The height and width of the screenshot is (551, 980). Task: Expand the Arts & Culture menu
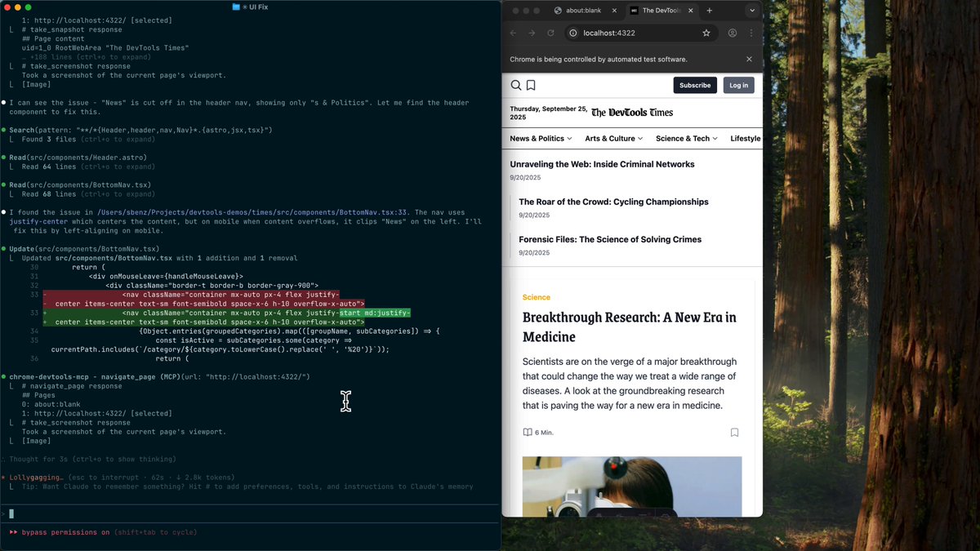614,139
